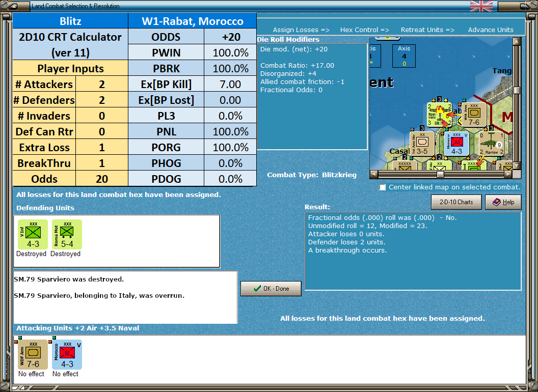
Task: Open Retreat Units step
Action: pos(427,30)
